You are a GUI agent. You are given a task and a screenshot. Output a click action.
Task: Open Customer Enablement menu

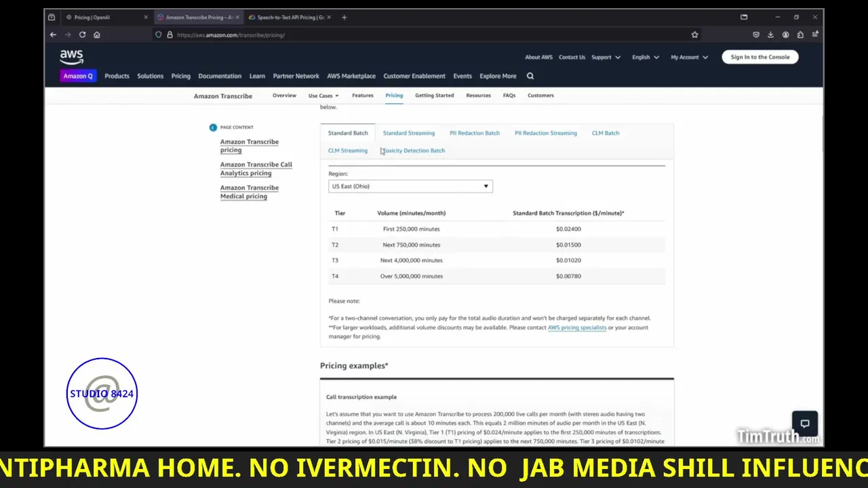pyautogui.click(x=414, y=76)
